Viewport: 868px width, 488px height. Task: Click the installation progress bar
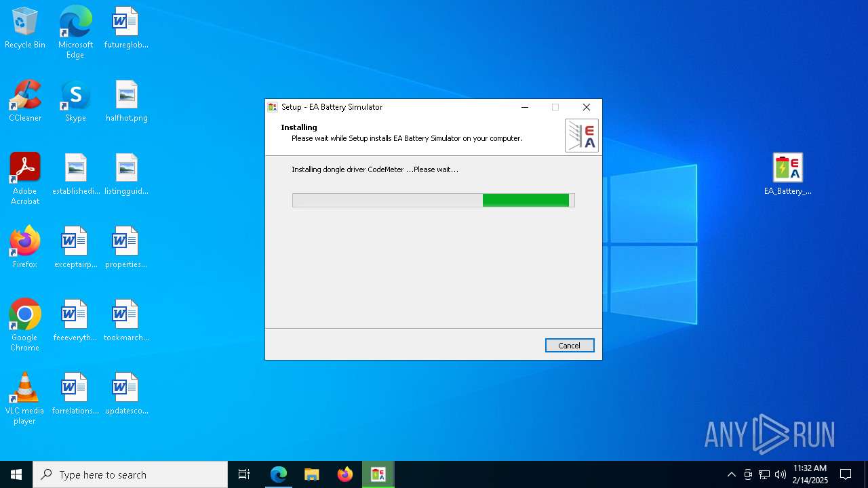point(433,200)
